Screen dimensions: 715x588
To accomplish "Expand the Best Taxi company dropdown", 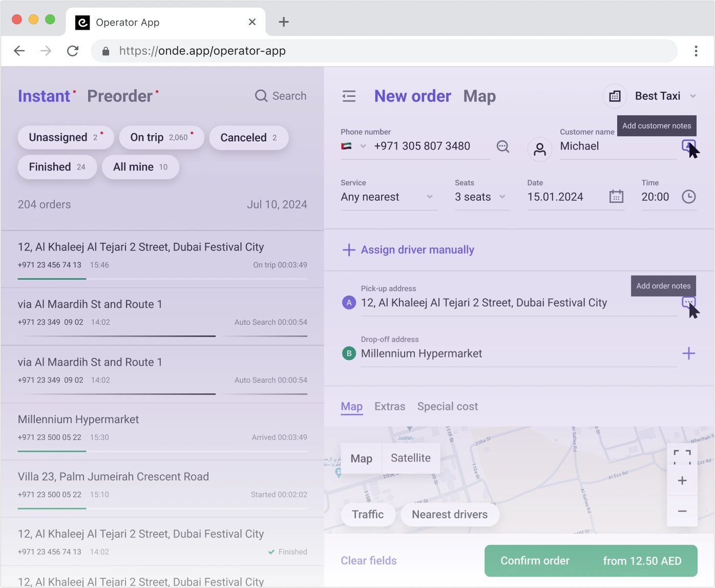I will [692, 96].
